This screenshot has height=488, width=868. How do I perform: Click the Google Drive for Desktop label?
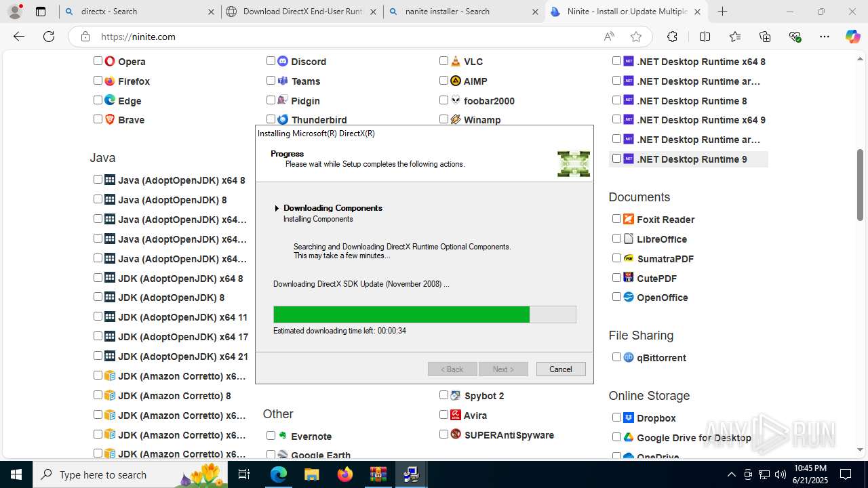click(x=694, y=438)
